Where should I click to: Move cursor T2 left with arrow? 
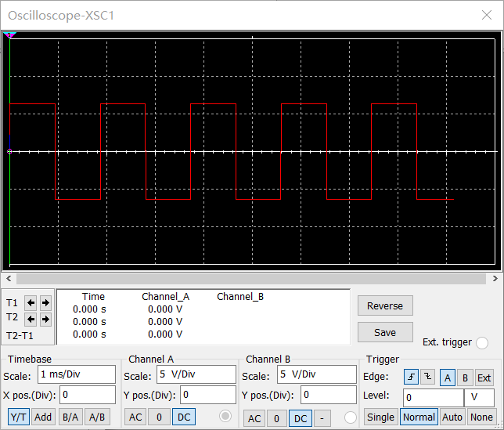[31, 319]
